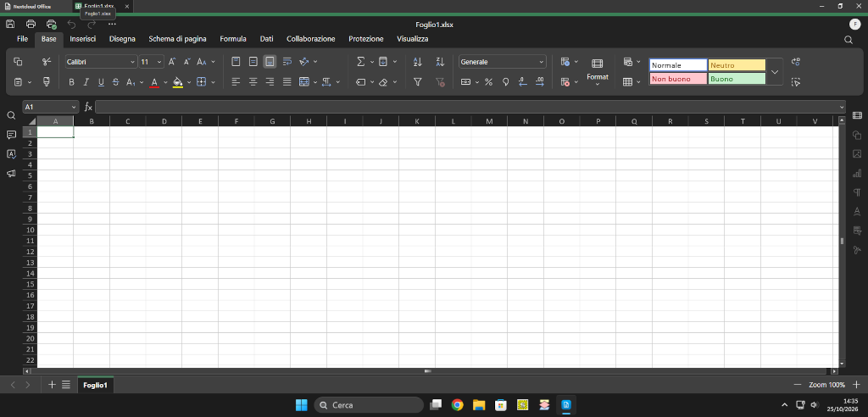The width and height of the screenshot is (868, 417).
Task: Toggle wrap text
Action: click(287, 62)
